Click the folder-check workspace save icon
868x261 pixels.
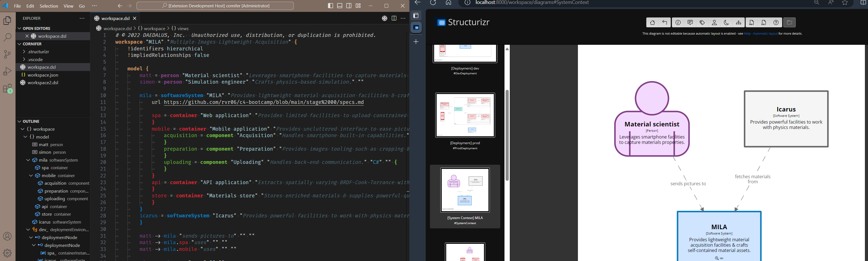[x=790, y=23]
